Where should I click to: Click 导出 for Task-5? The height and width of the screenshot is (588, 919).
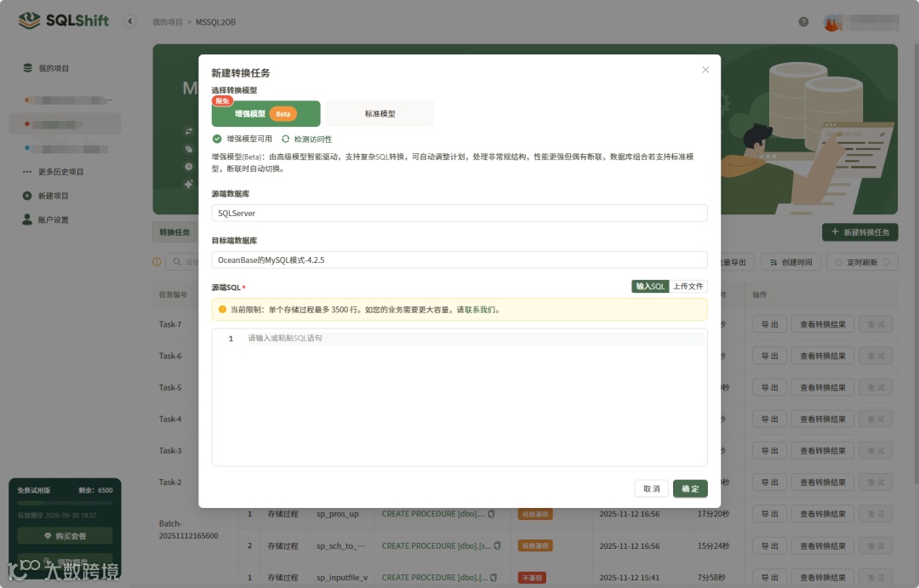(769, 387)
